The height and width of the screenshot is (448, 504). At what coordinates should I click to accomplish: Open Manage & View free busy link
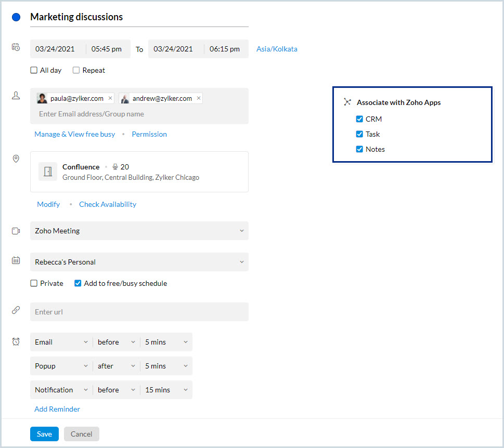(x=74, y=134)
